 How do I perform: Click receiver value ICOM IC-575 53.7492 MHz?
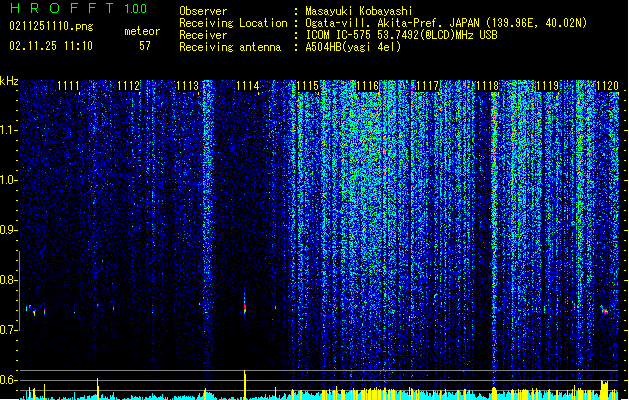point(401,35)
